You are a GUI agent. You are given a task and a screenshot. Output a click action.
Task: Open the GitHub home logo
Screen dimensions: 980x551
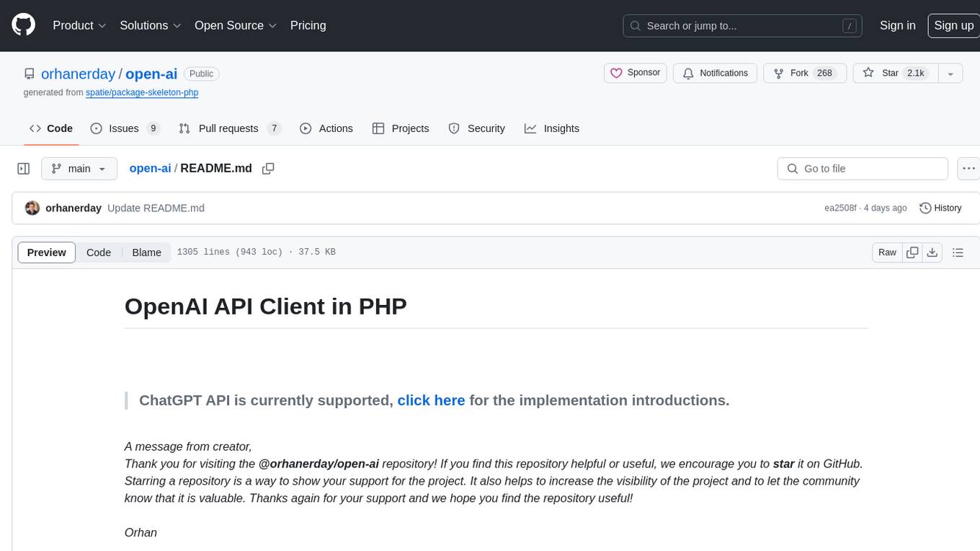click(23, 25)
